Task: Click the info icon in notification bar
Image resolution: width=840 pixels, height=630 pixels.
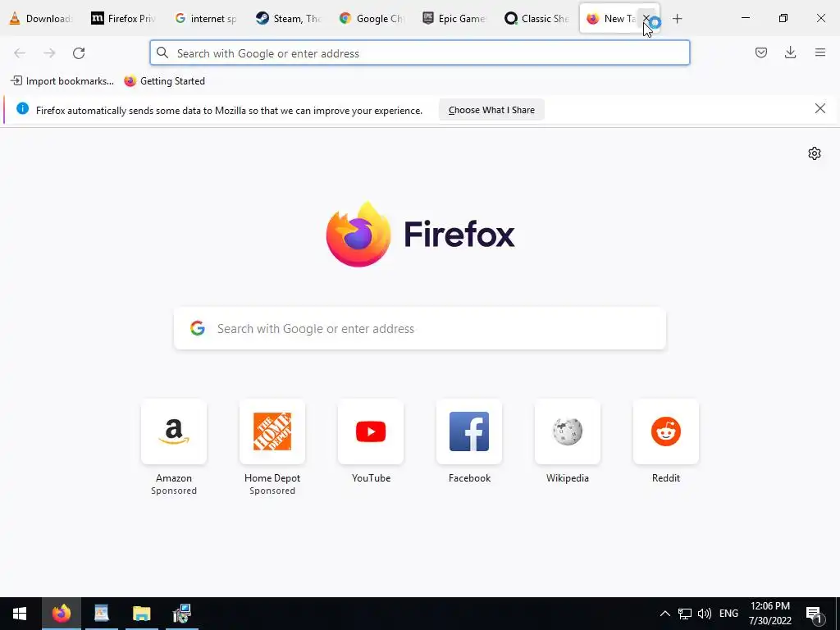Action: [x=22, y=109]
